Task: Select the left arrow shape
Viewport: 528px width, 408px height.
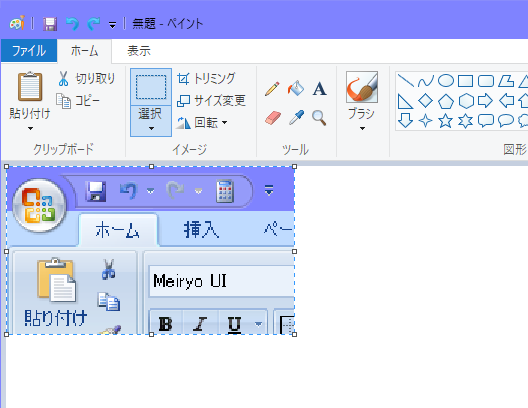Action: coord(506,101)
